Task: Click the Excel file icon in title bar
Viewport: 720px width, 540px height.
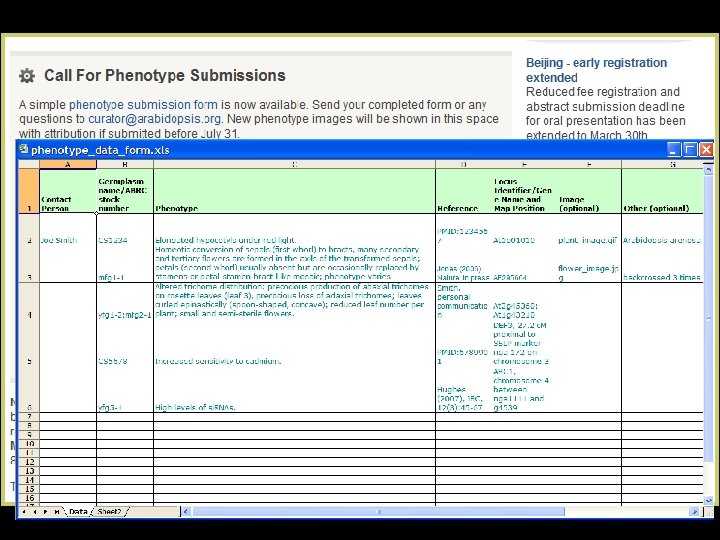Action: (23, 150)
